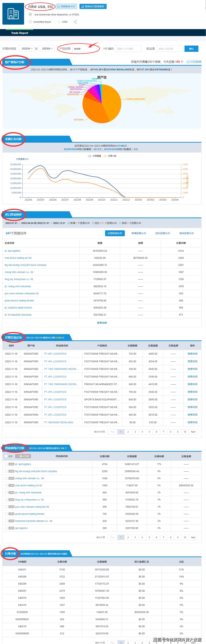Image resolution: width=206 pixels, height=644 pixels.
Task: Click the CRM chat bubble icon
Action: pyautogui.click(x=59, y=22)
